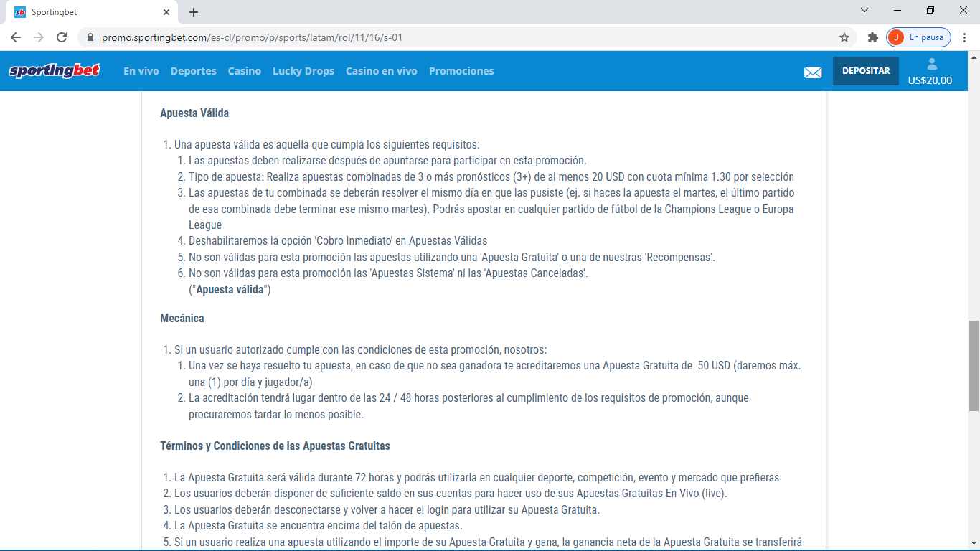Open the tab search dropdown arrow
The width and height of the screenshot is (980, 551).
(864, 11)
